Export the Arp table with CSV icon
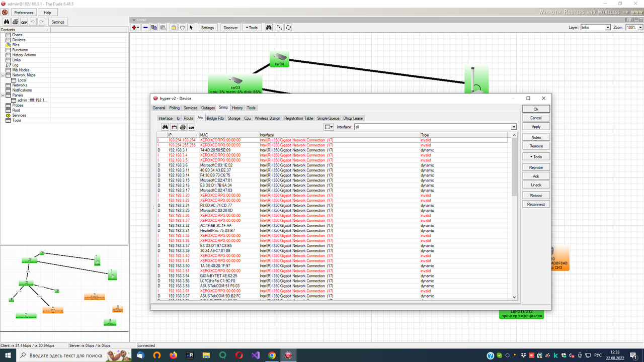The image size is (644, 362). [x=191, y=127]
